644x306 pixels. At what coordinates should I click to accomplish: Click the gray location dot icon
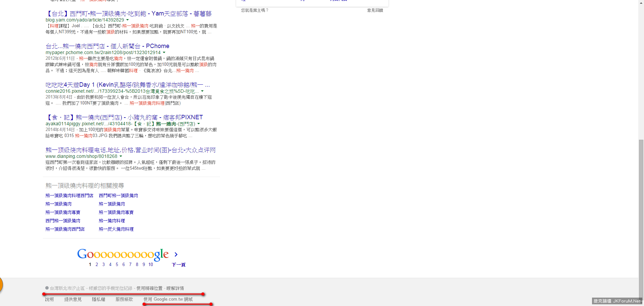pyautogui.click(x=47, y=288)
